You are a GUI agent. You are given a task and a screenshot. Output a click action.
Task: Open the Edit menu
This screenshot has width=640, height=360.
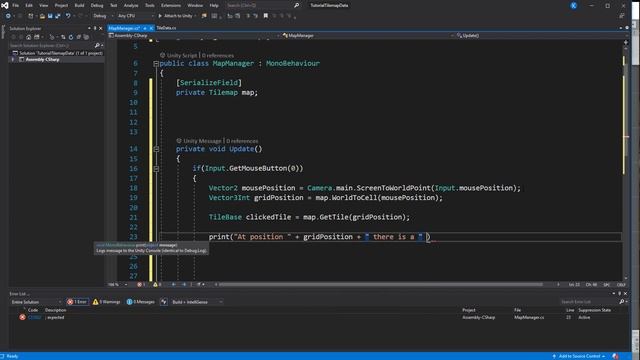29,5
